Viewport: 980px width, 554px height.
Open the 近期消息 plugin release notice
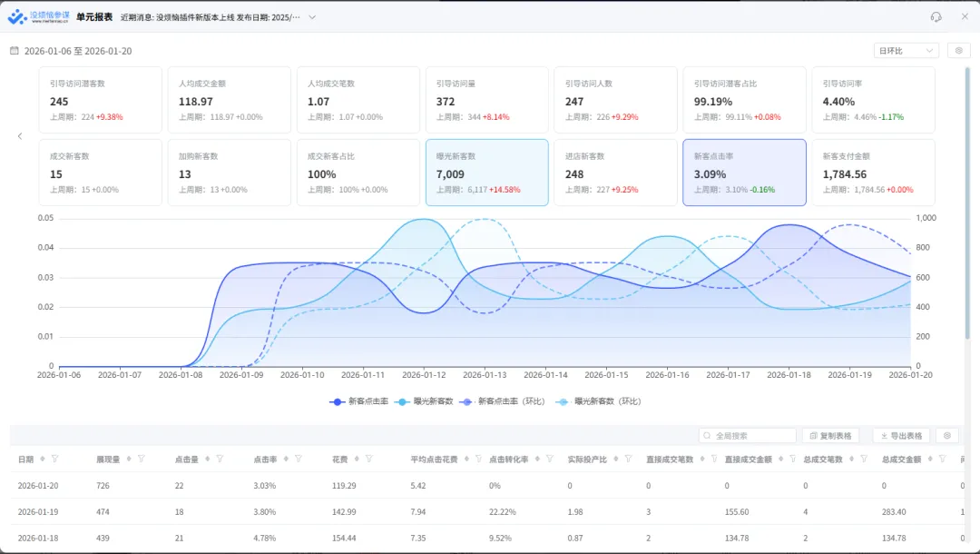(x=210, y=17)
